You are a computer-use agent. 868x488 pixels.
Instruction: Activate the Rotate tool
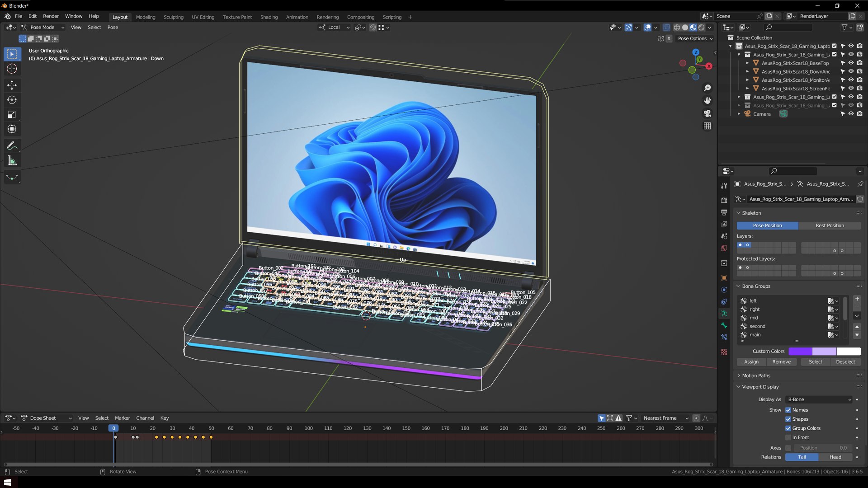[x=12, y=100]
